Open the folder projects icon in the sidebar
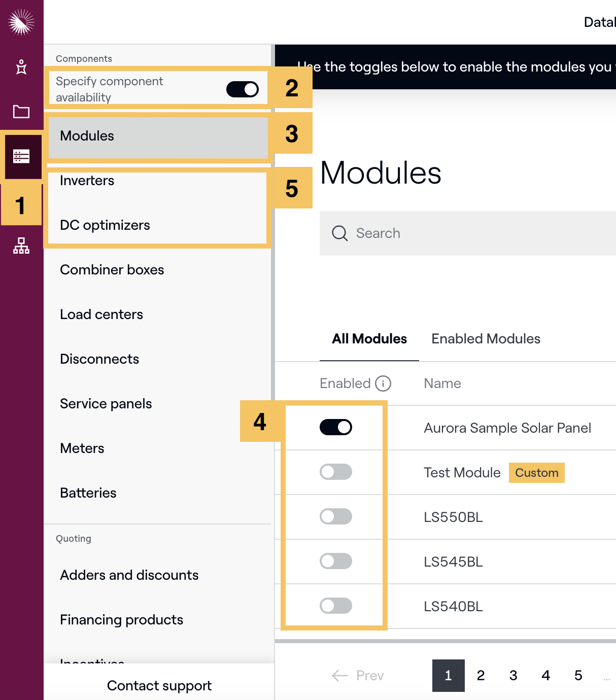The height and width of the screenshot is (700, 616). (21, 112)
